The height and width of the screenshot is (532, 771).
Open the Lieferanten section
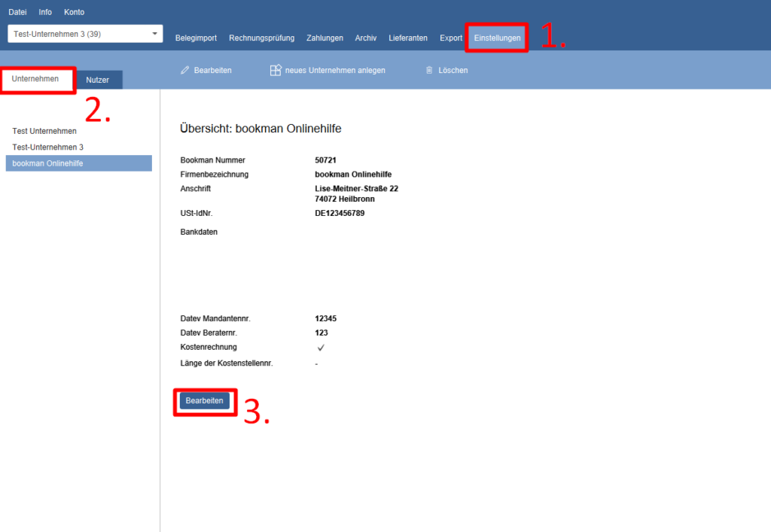tap(408, 38)
